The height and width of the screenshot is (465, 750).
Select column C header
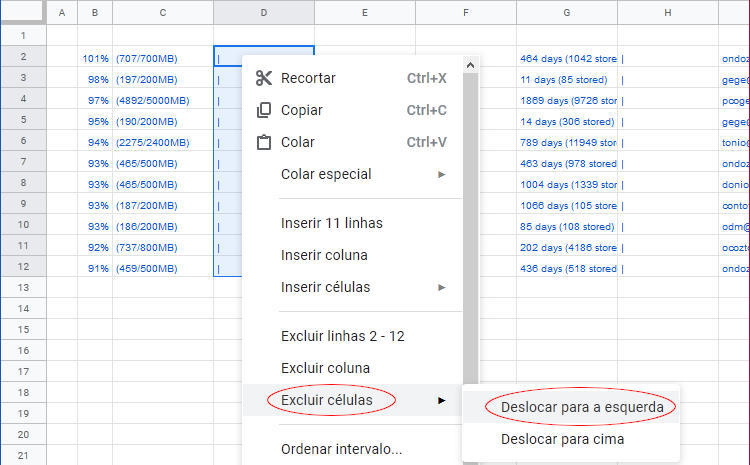pos(163,12)
